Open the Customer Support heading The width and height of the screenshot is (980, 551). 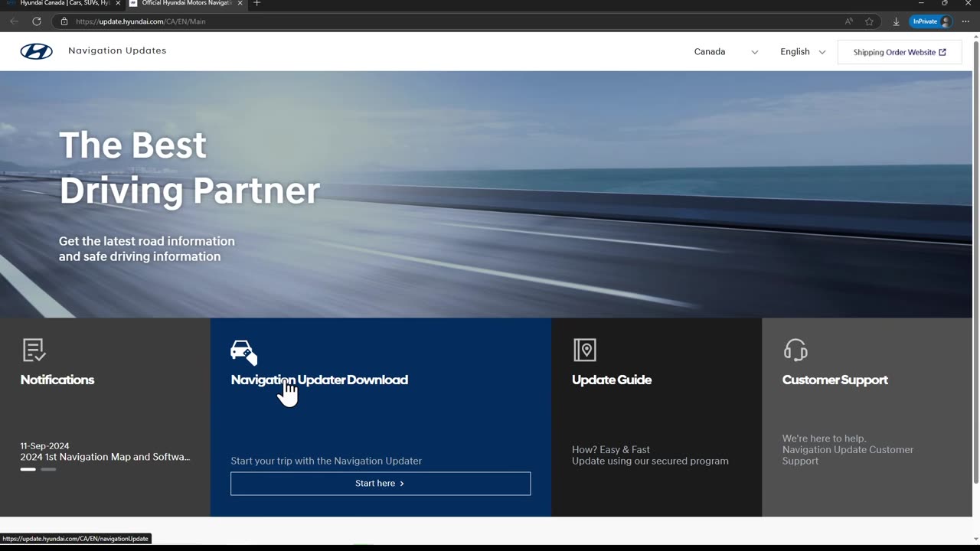[835, 380]
